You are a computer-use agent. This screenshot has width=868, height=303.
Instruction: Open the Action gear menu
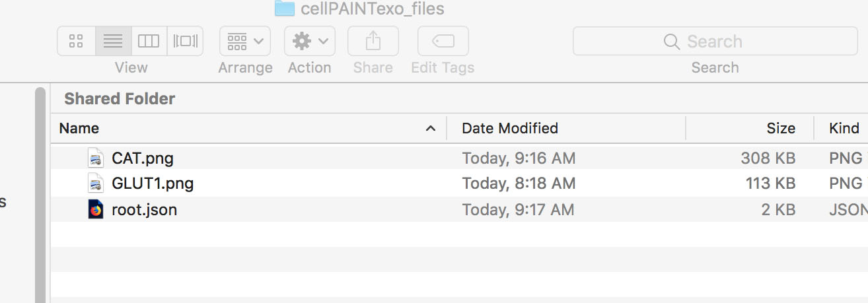pyautogui.click(x=310, y=41)
